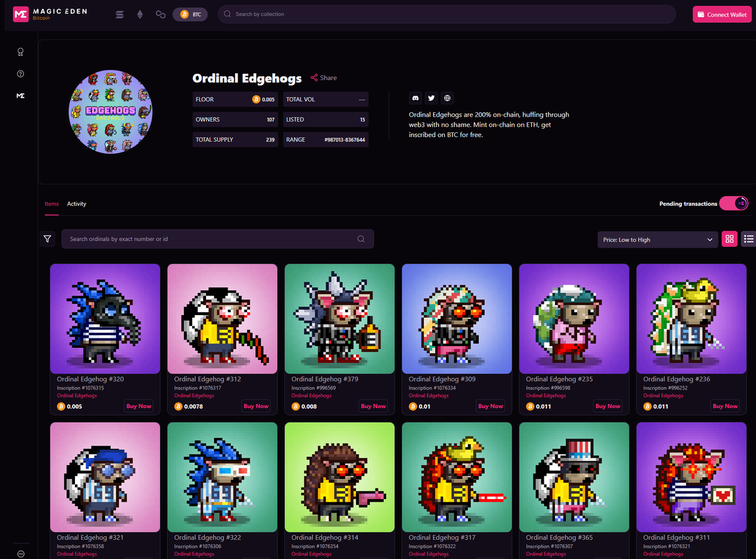Screen dimensions: 756x559
Task: Click the Ordinal Edgehogs collection title
Action: pyautogui.click(x=247, y=78)
